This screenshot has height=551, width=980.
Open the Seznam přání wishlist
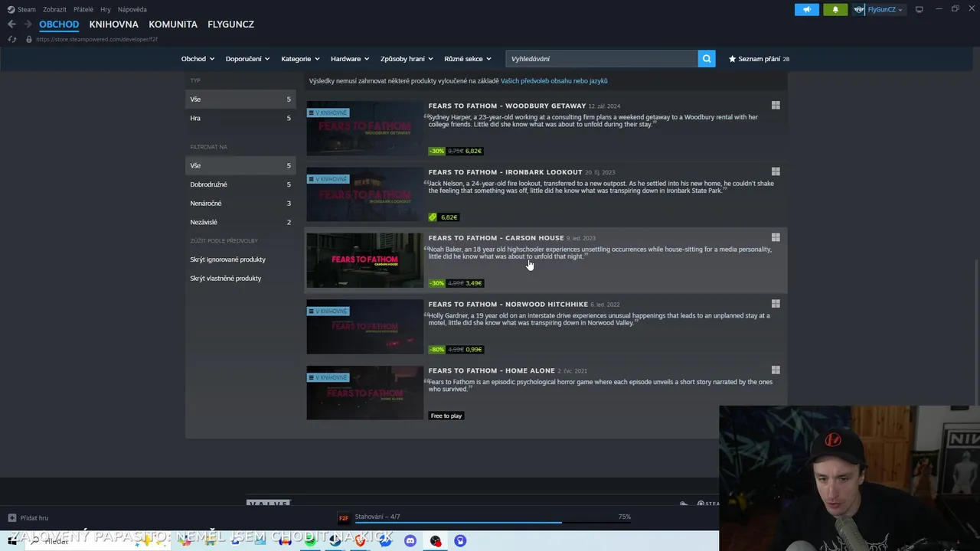click(759, 59)
